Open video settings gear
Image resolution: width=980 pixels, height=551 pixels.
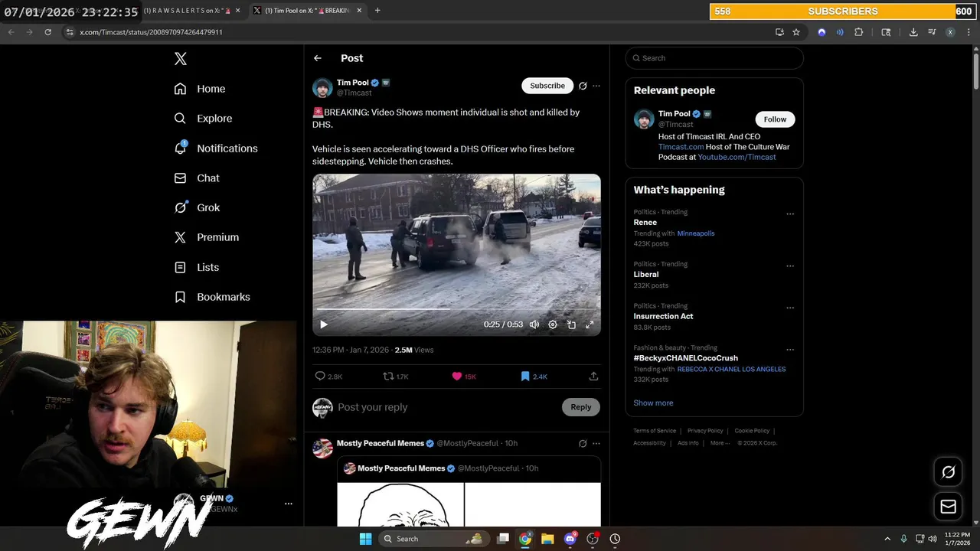tap(553, 324)
